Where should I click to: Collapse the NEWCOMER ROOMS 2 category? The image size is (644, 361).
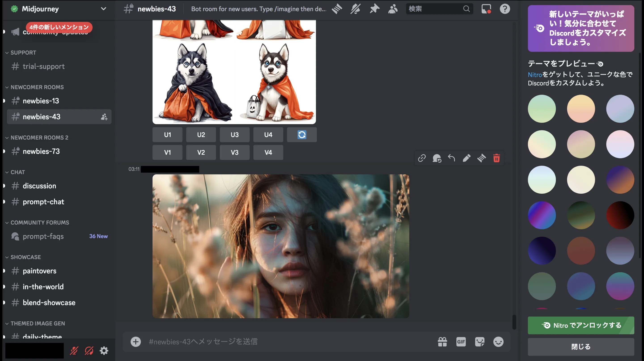click(x=36, y=138)
